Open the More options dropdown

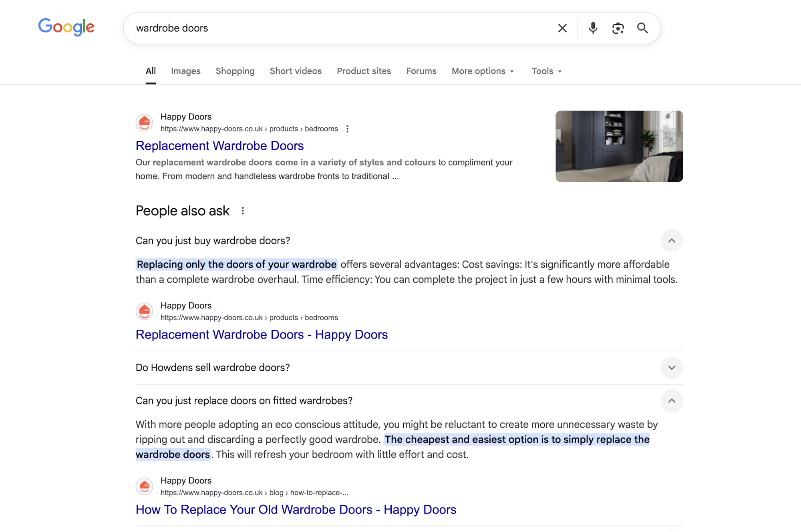[483, 71]
